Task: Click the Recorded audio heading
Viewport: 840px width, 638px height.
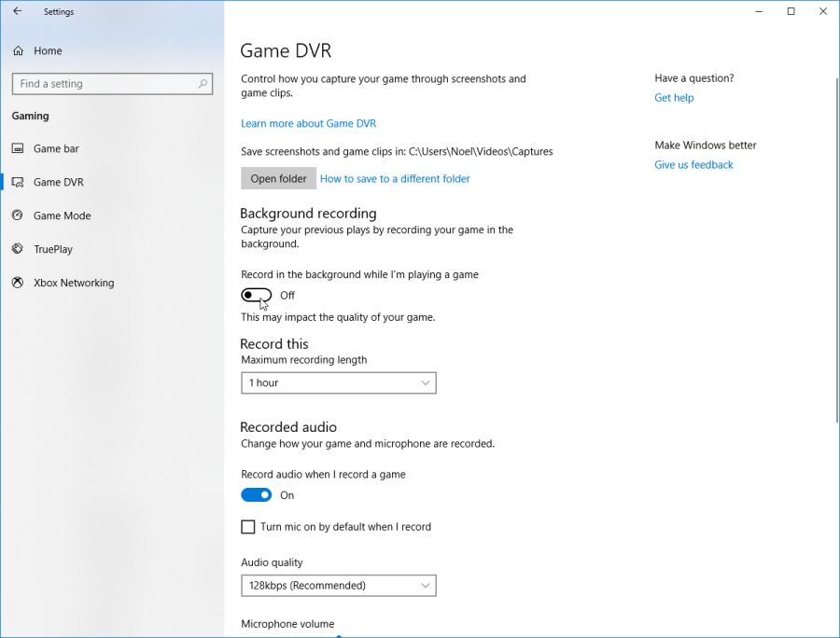Action: pyautogui.click(x=288, y=427)
